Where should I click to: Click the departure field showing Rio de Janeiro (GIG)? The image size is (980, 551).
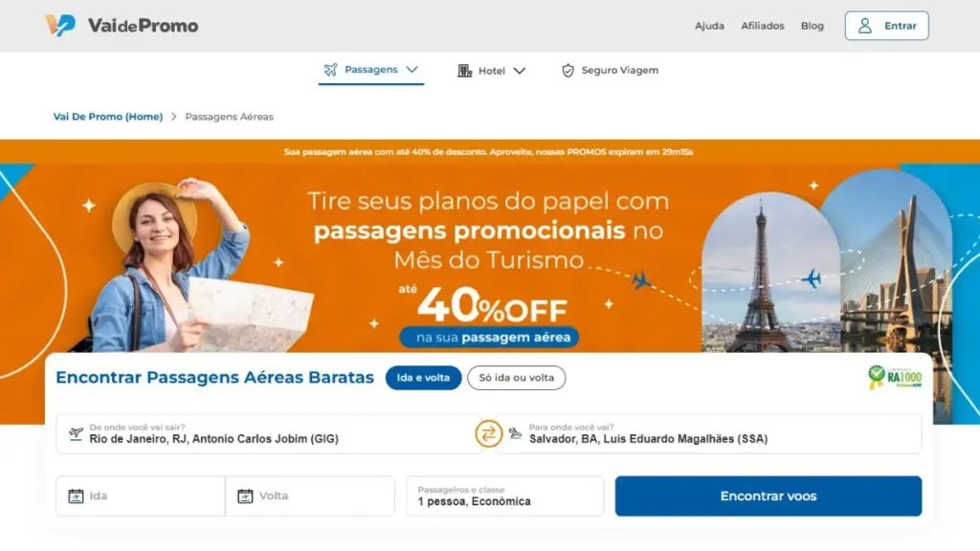click(x=269, y=433)
